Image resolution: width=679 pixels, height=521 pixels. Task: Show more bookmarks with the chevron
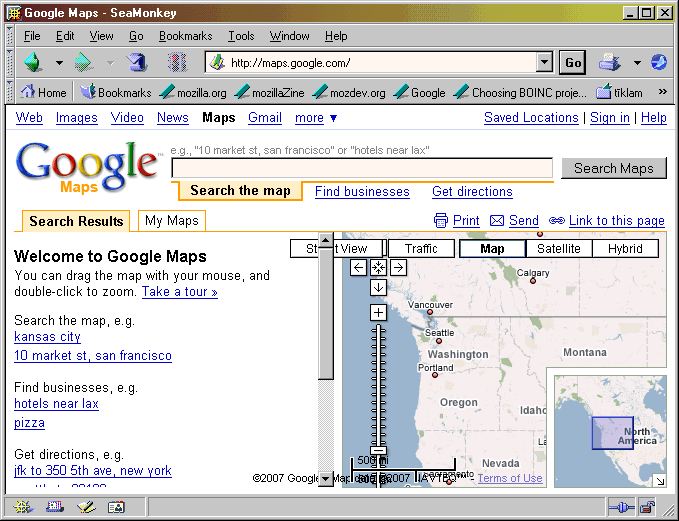662,91
